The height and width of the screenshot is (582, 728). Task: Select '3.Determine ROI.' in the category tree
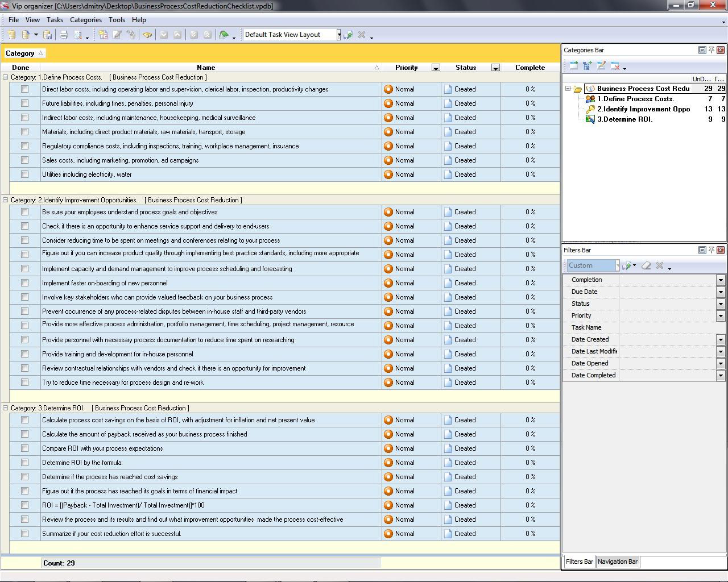click(x=624, y=119)
